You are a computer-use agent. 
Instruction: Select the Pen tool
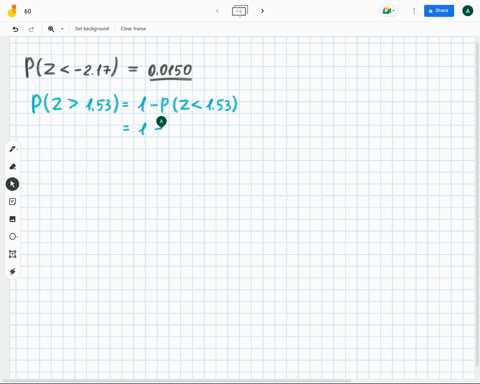point(13,149)
